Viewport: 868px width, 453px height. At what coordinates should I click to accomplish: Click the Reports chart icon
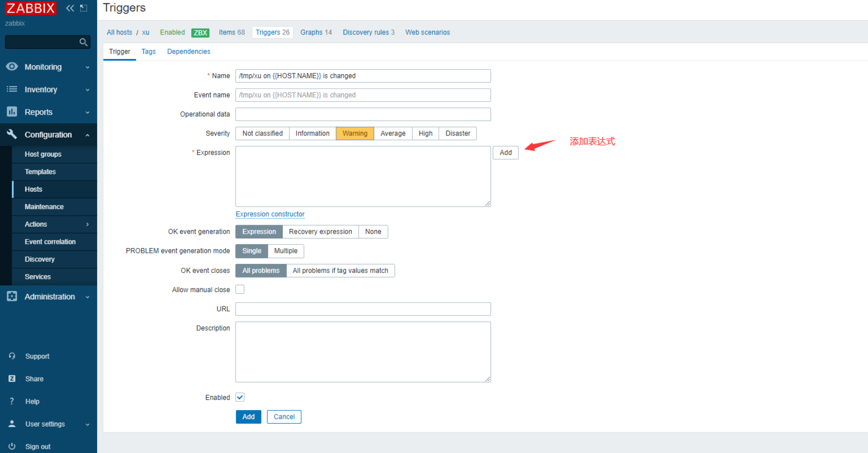click(12, 112)
